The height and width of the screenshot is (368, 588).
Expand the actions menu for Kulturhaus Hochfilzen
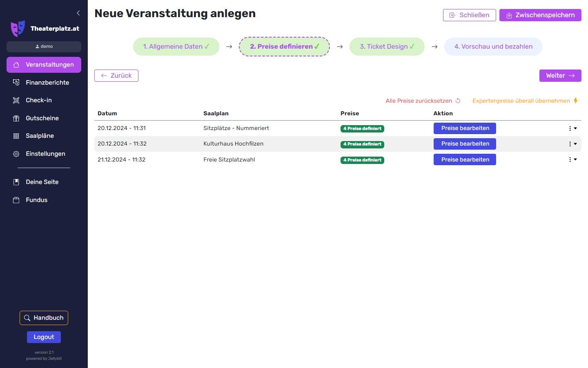[x=572, y=144]
